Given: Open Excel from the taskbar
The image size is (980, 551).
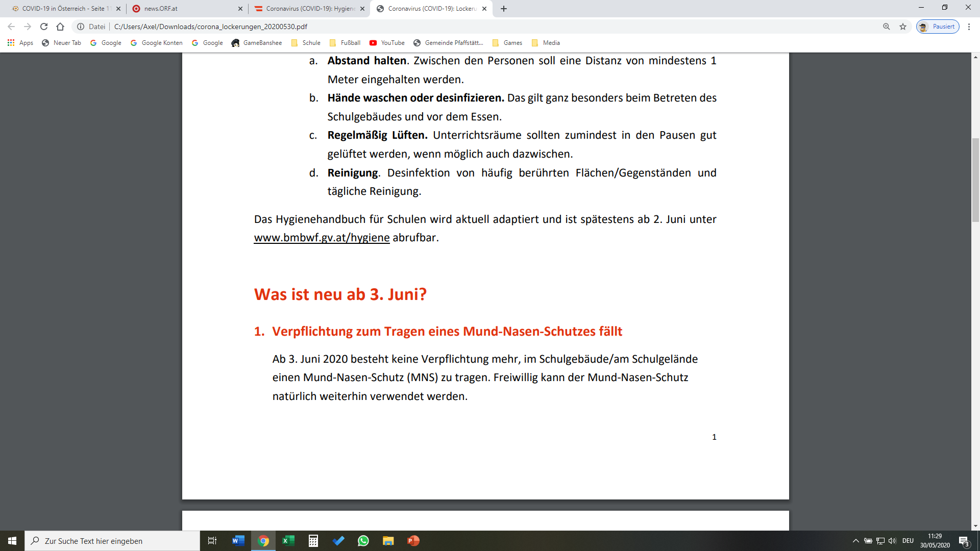Looking at the screenshot, I should pos(288,541).
